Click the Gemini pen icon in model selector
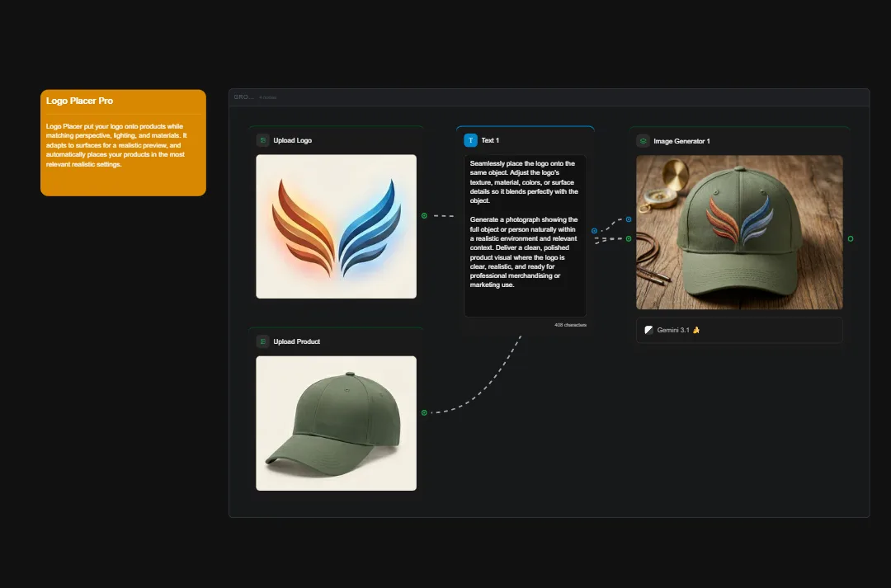891x588 pixels. [x=648, y=330]
